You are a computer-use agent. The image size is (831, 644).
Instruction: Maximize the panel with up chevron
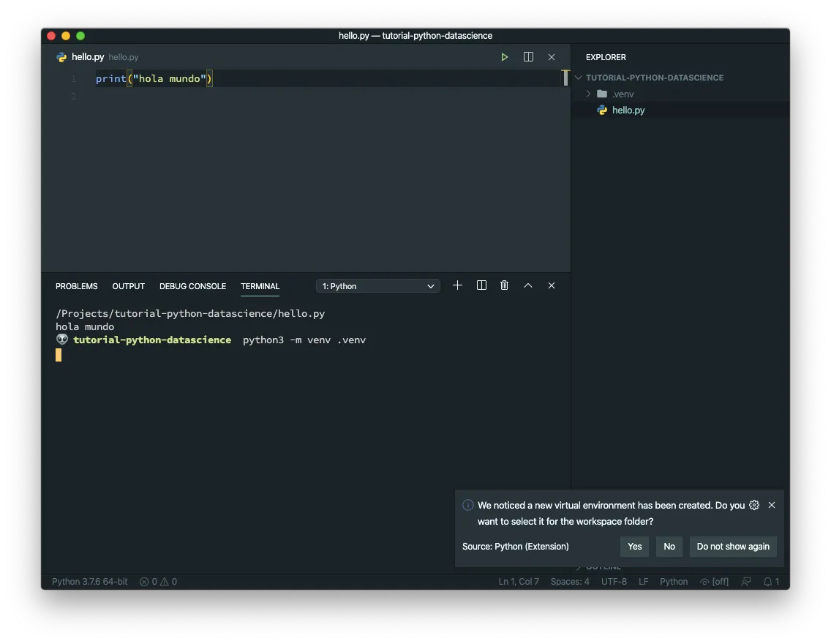tap(528, 285)
